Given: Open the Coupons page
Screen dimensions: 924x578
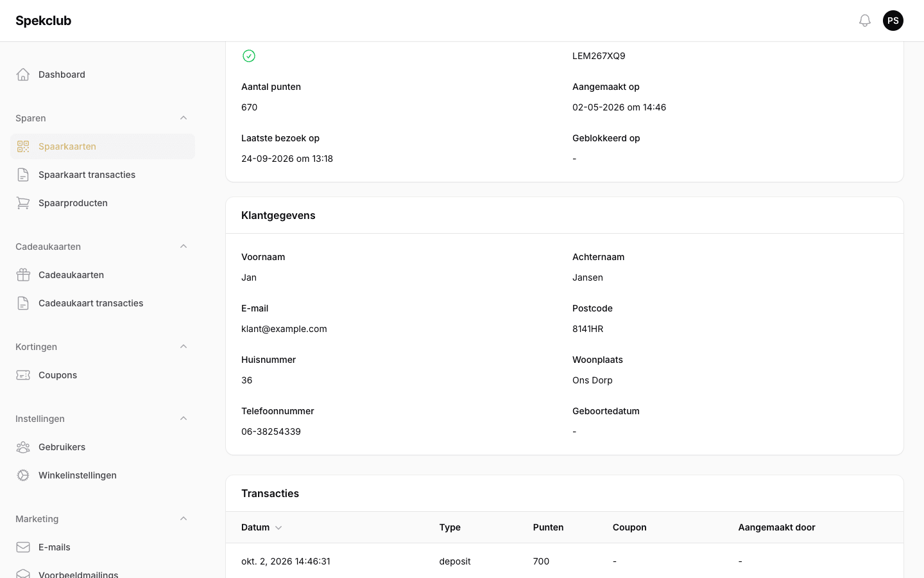Looking at the screenshot, I should (x=103, y=375).
